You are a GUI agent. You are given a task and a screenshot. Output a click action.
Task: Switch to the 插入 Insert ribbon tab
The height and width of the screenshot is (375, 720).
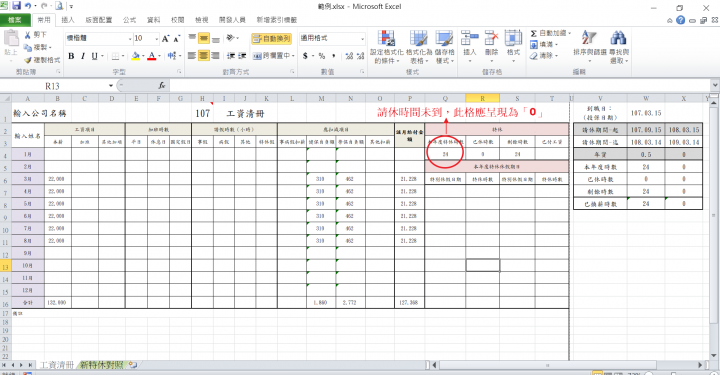(68, 20)
